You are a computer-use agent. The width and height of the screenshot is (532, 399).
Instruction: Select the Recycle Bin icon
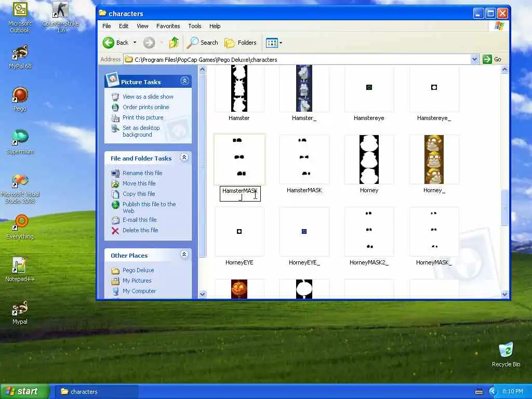506,355
